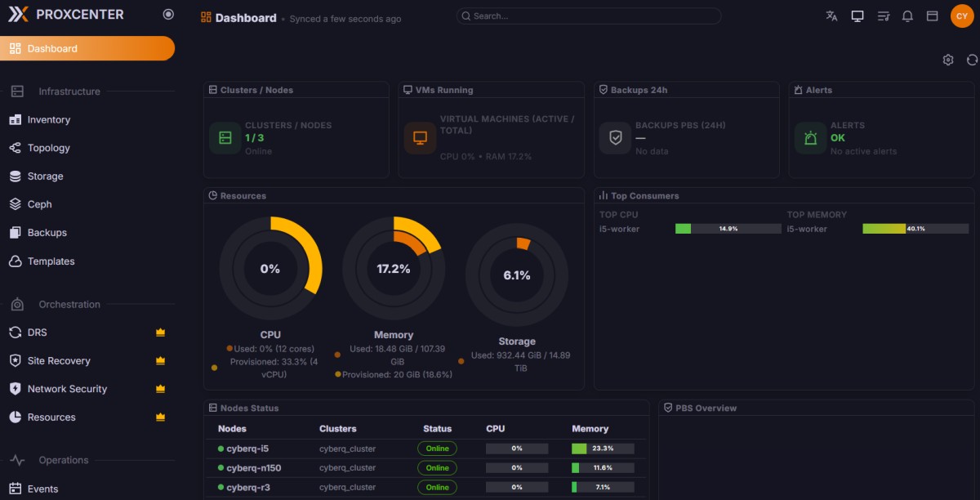
Task: Go to Ceph in the sidebar
Action: point(39,204)
